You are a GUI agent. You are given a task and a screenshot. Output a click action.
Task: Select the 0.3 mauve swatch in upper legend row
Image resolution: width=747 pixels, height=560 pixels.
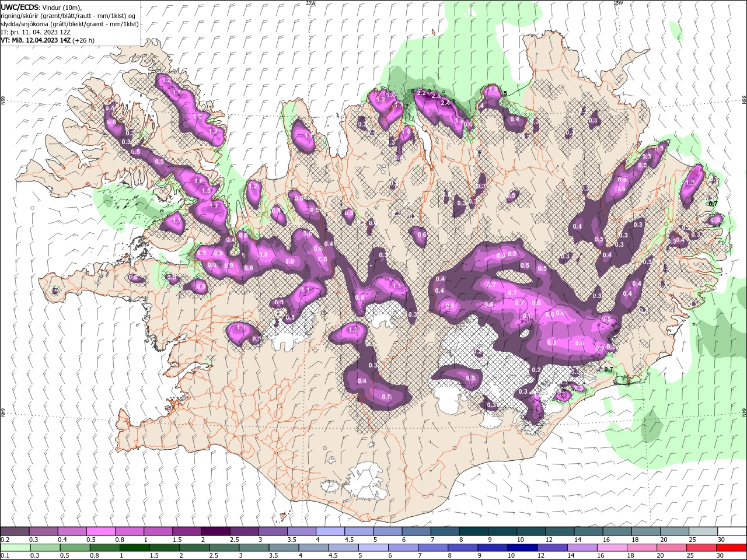click(x=43, y=531)
